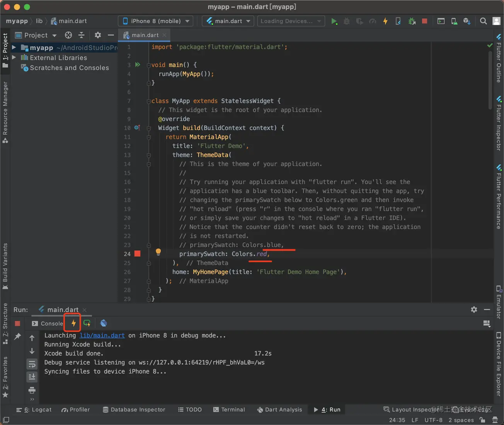504x425 pixels.
Task: Open Run panel settings gear
Action: (474, 309)
